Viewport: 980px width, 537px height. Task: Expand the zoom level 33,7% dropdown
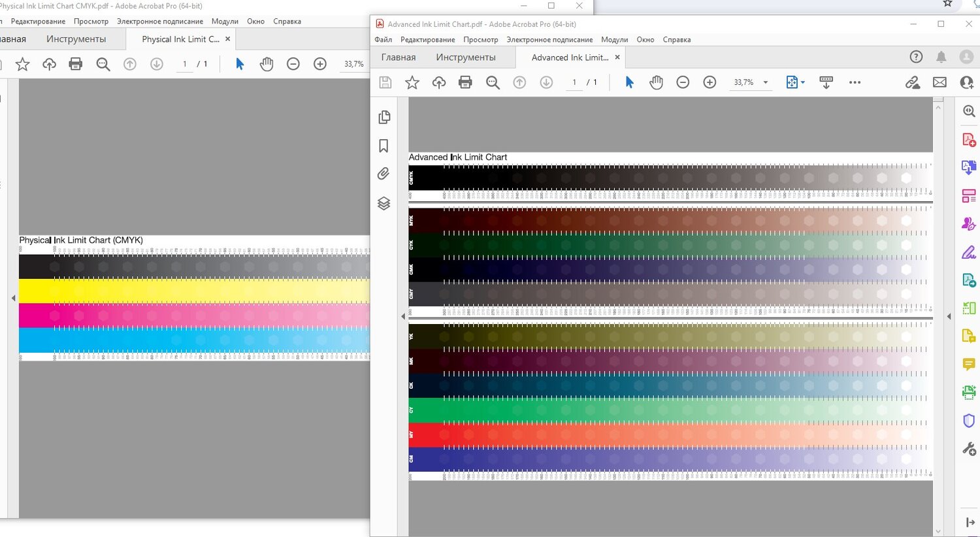[x=766, y=82]
